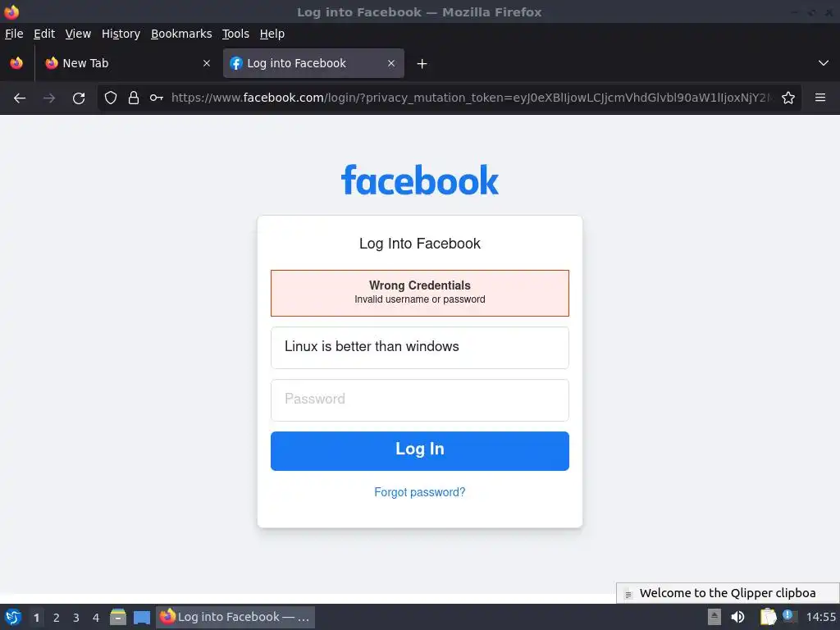
Task: Open the Firefox hamburger menu
Action: pos(820,98)
